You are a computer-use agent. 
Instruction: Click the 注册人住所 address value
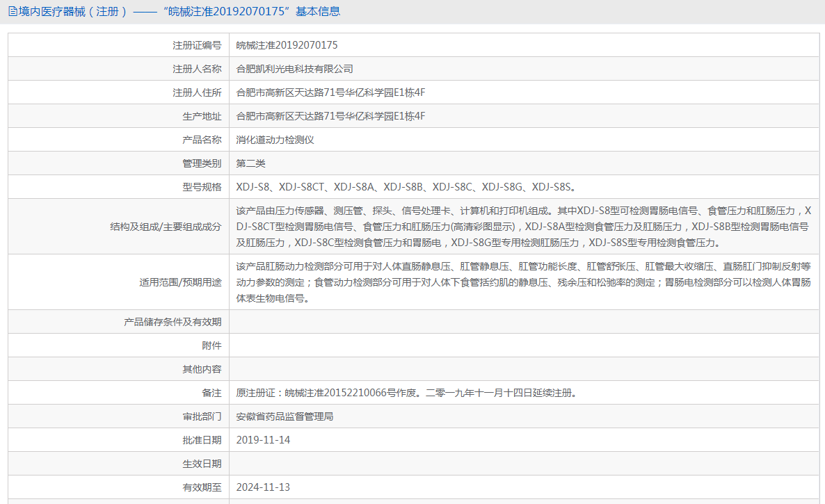(x=330, y=92)
